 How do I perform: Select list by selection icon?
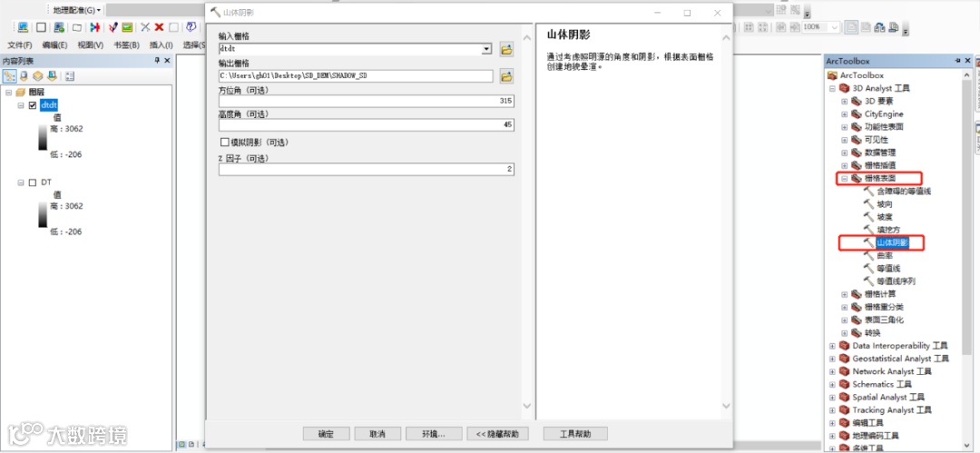click(x=52, y=75)
